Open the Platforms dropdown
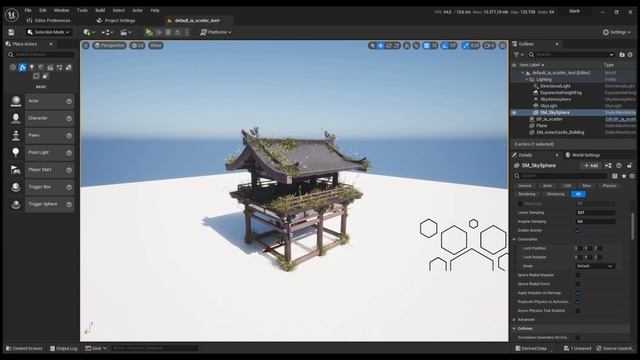Screen dimensions: 640x360 [x=216, y=32]
